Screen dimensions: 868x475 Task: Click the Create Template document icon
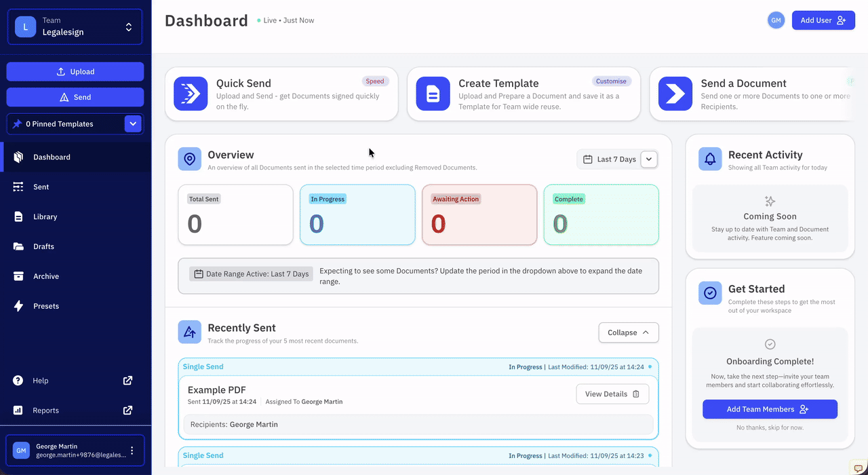point(433,94)
